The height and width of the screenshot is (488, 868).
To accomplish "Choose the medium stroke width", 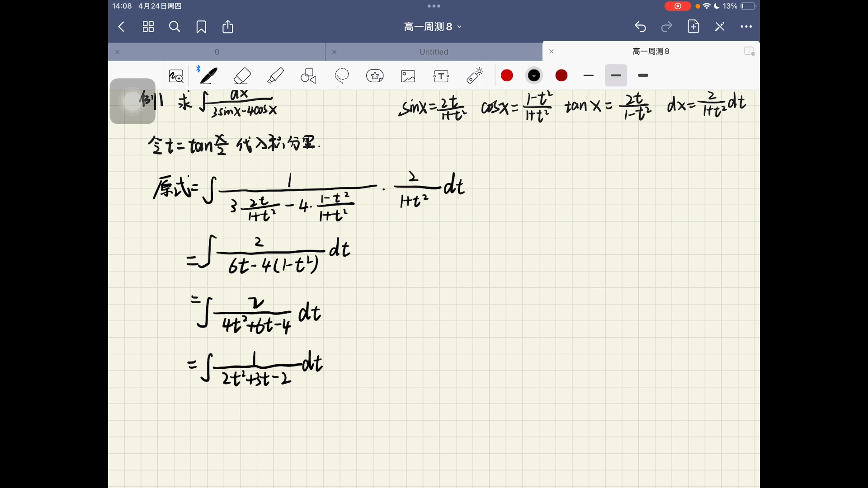I will tap(616, 75).
